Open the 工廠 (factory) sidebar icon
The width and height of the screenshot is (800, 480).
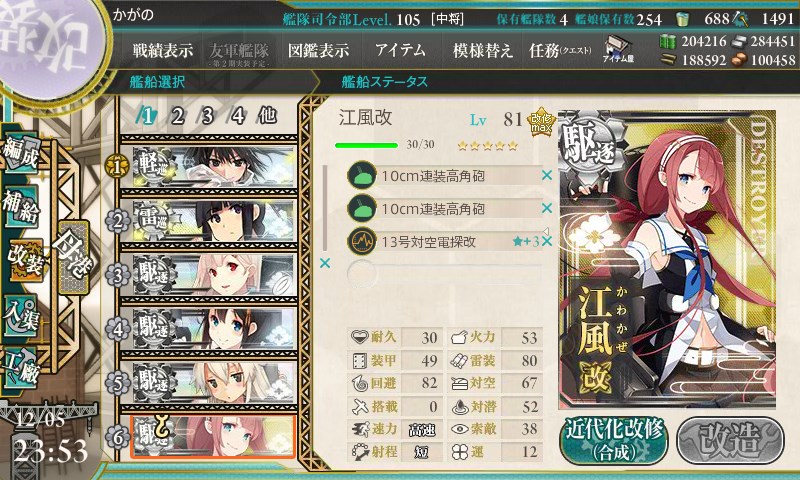pyautogui.click(x=20, y=368)
